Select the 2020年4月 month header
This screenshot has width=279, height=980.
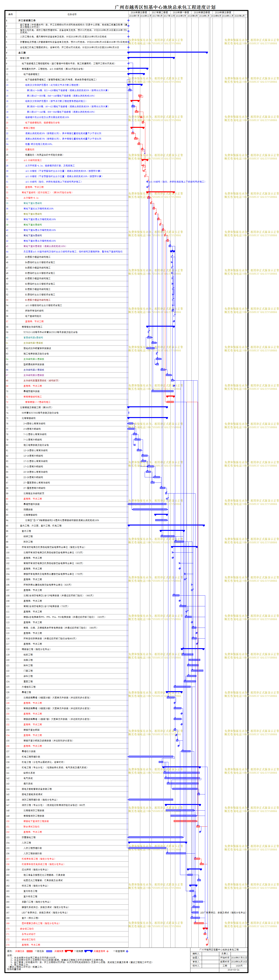(239, 16)
